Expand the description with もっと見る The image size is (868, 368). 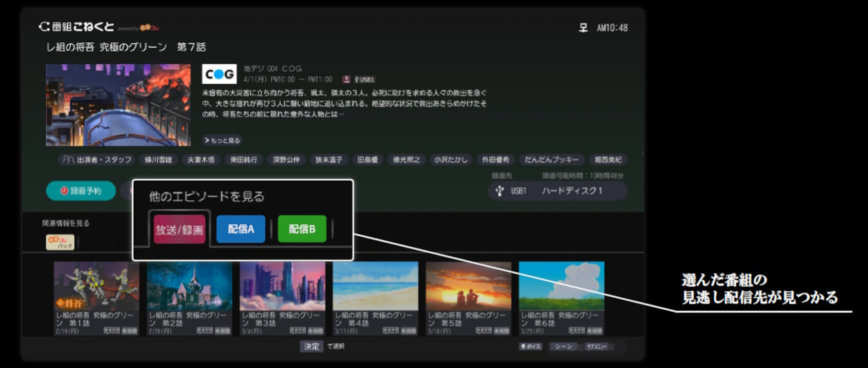click(222, 141)
